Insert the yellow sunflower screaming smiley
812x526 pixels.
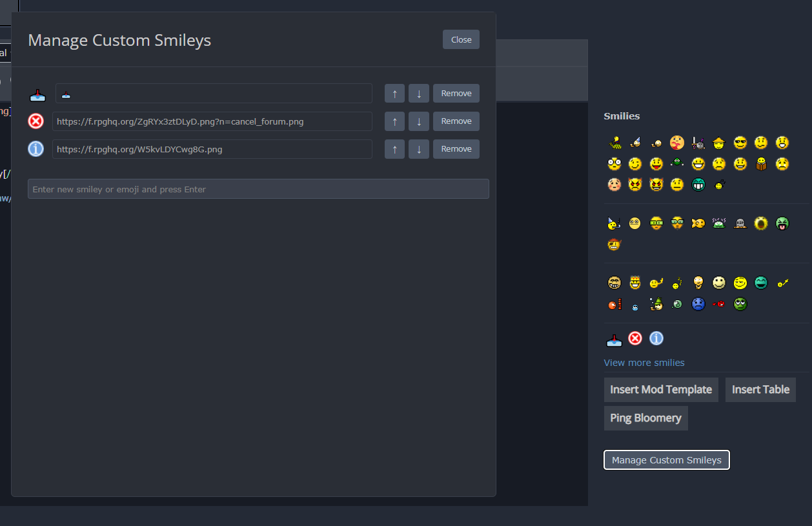click(761, 224)
